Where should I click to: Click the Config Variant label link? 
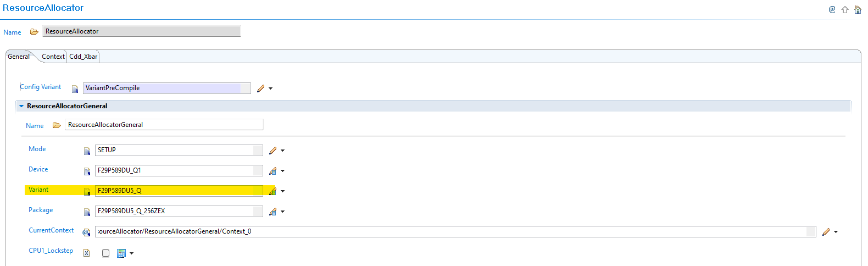click(41, 87)
